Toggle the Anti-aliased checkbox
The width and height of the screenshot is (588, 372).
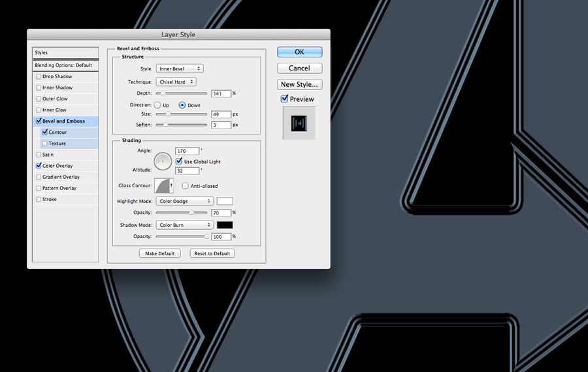click(x=186, y=186)
